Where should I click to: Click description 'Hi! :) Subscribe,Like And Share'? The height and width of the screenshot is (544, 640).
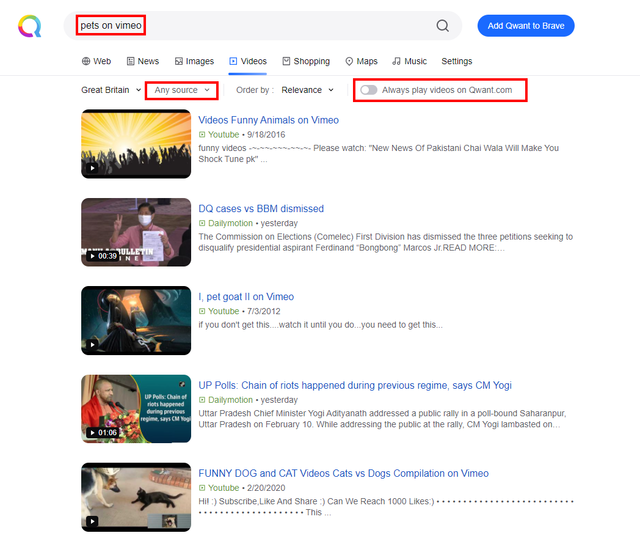386,507
